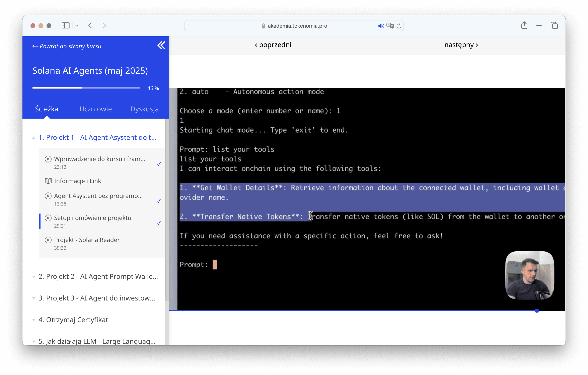Select the Ścieżka tab
Image resolution: width=588 pixels, height=375 pixels.
47,109
